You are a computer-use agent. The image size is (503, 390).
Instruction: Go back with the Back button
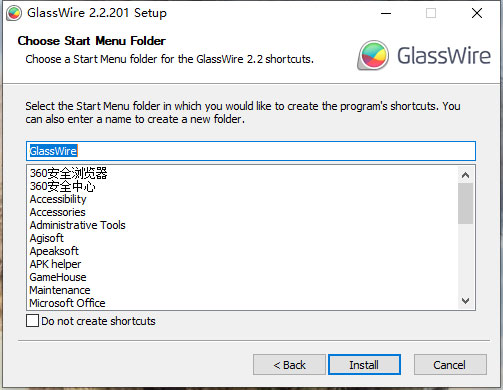289,365
